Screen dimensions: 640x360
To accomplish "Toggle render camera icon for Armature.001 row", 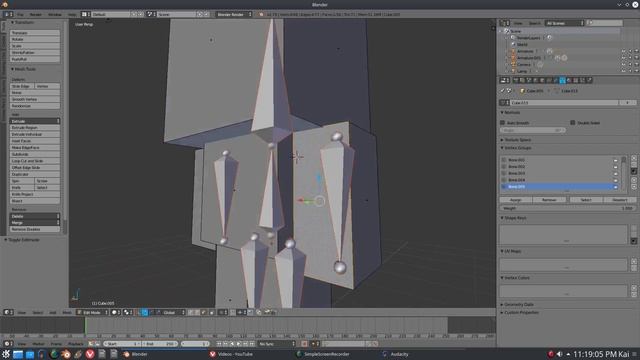I will click(636, 58).
